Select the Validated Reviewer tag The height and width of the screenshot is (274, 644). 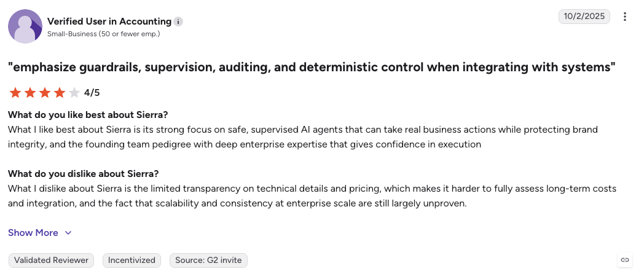click(x=52, y=260)
